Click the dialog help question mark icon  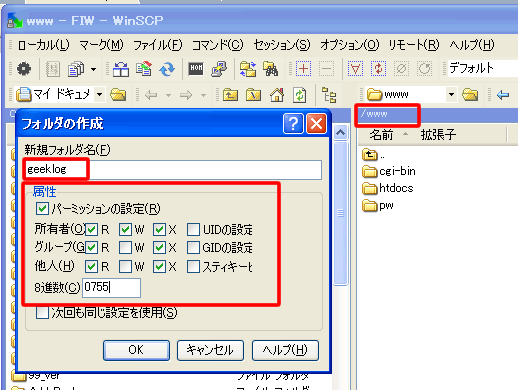pos(293,124)
